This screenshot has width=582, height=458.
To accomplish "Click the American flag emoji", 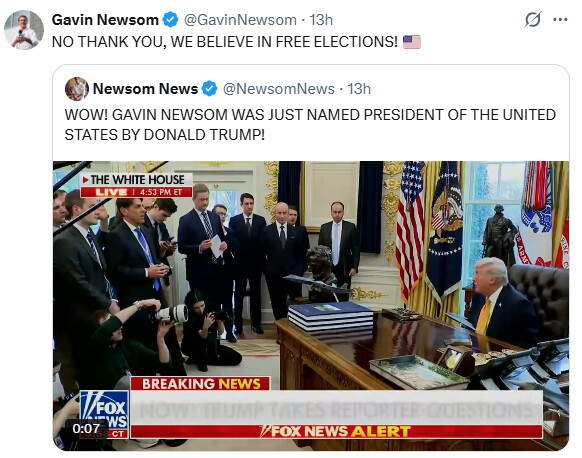I will coord(412,42).
